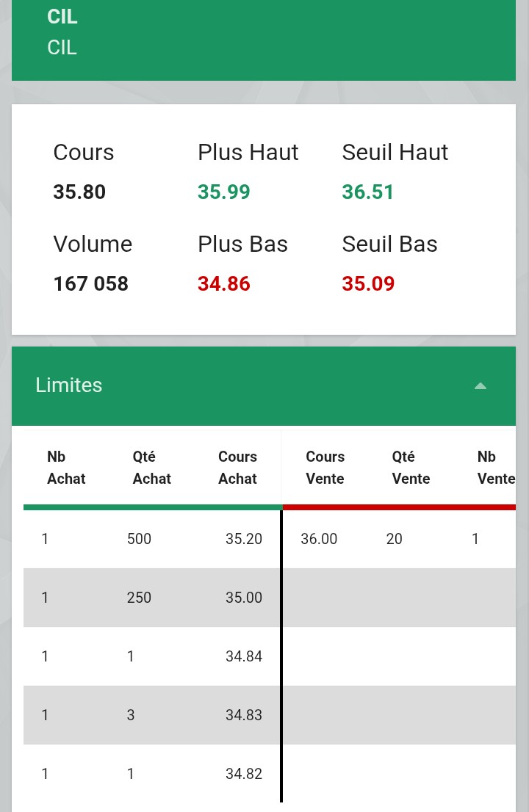This screenshot has width=529, height=812.
Task: Select the buy order priced 35.00
Action: (152, 598)
